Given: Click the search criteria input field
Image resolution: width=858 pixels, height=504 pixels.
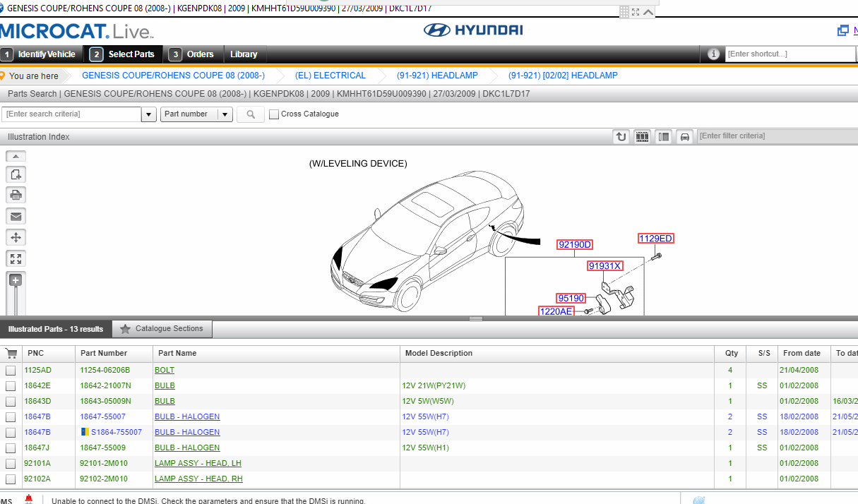Looking at the screenshot, I should [x=71, y=114].
